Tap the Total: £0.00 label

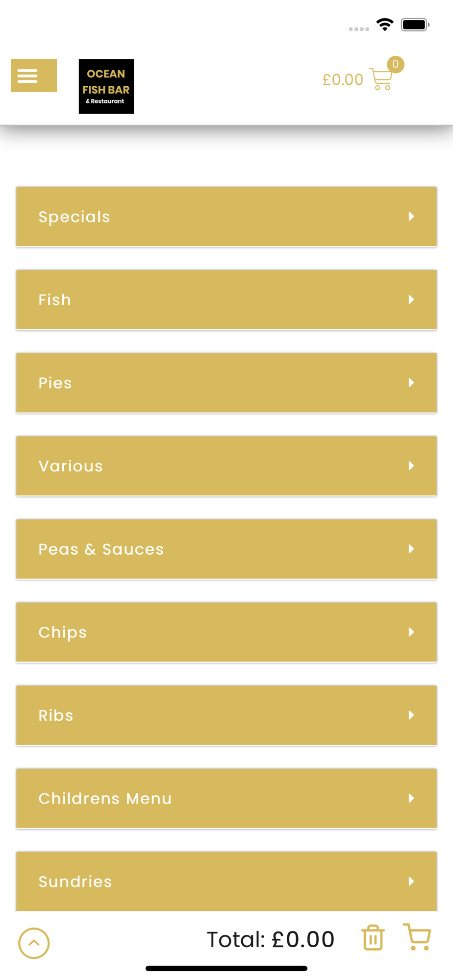271,939
